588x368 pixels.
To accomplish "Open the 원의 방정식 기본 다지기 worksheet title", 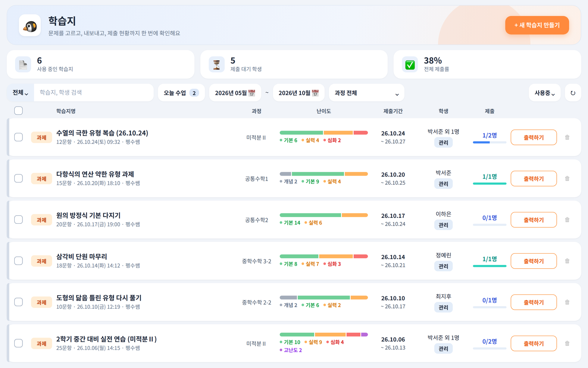I will [x=88, y=215].
